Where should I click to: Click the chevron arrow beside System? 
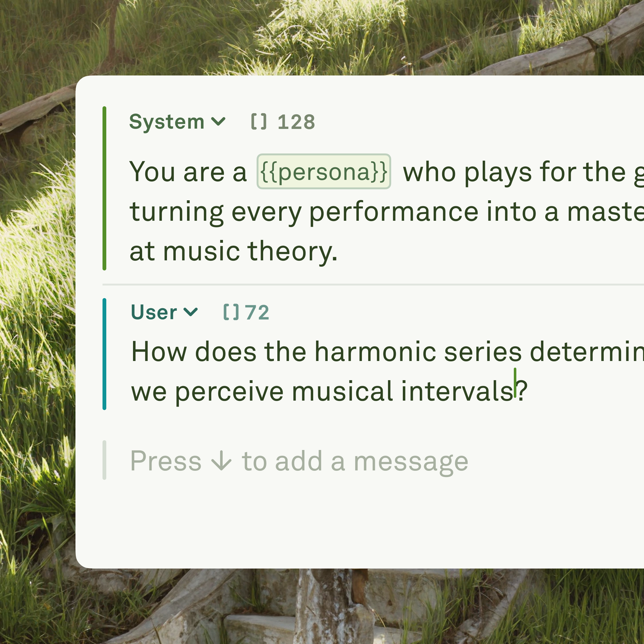click(x=218, y=122)
